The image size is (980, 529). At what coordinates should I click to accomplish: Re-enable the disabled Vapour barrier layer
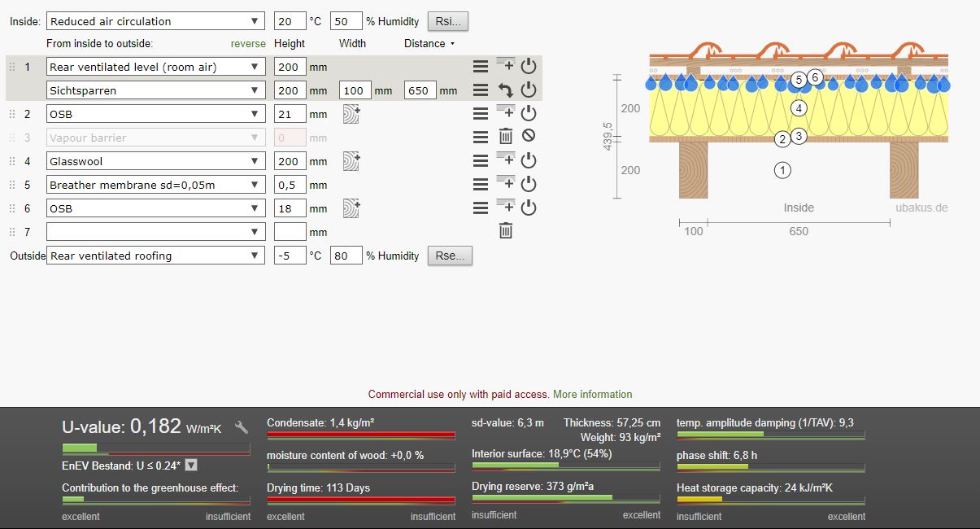coord(529,138)
